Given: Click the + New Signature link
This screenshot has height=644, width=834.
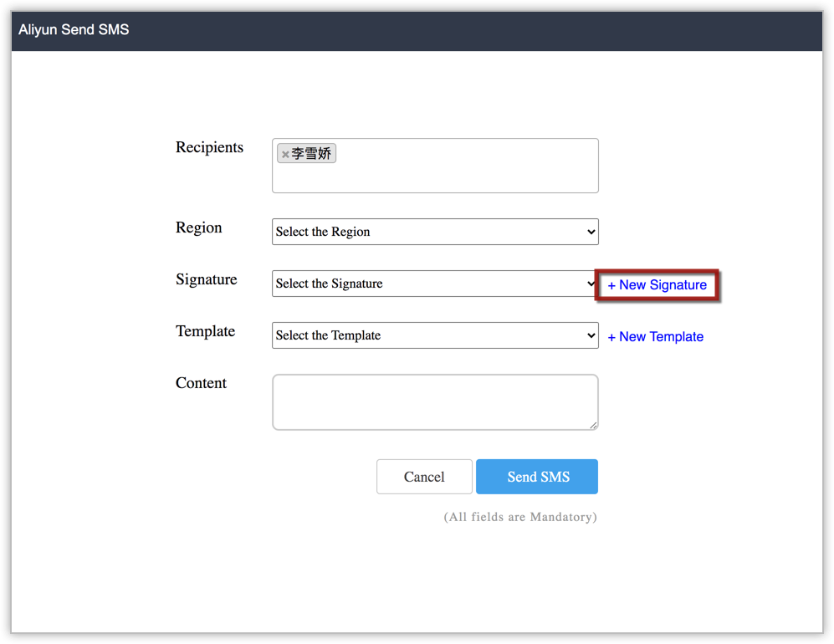Looking at the screenshot, I should pos(657,285).
